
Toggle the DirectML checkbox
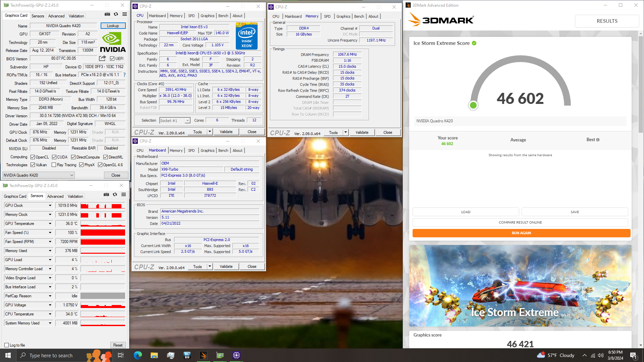point(105,157)
